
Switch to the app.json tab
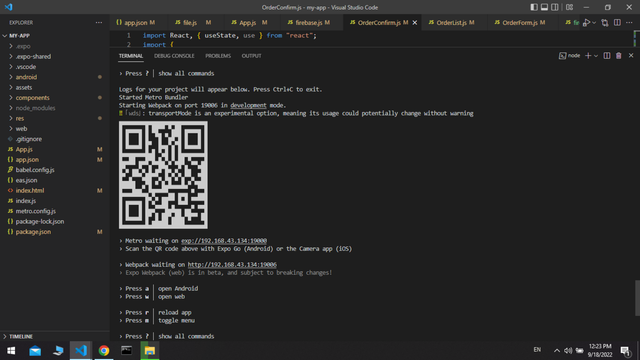pyautogui.click(x=135, y=22)
